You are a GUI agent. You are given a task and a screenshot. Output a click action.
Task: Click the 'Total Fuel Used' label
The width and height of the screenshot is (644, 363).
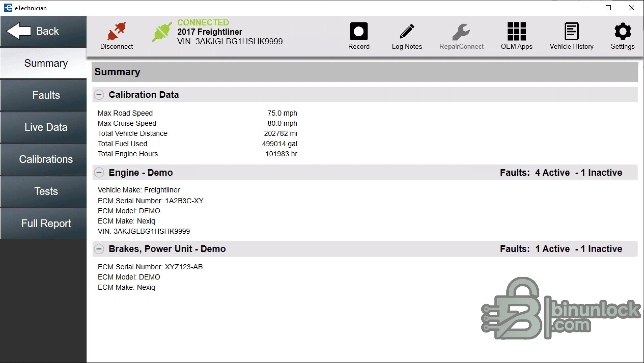click(122, 144)
